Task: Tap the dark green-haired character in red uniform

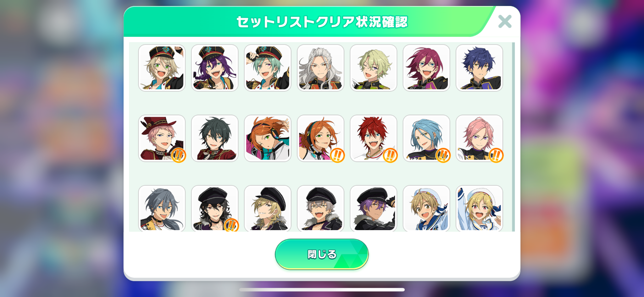Action: click(x=214, y=138)
